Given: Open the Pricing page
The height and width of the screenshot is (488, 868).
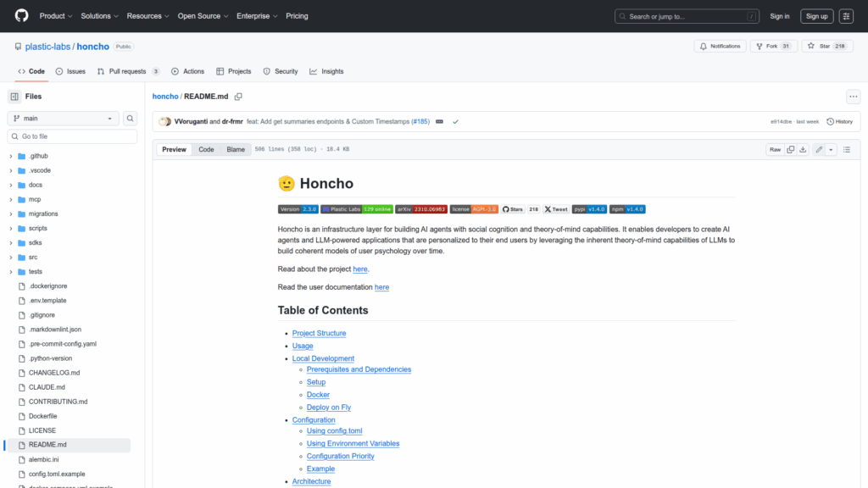Looking at the screenshot, I should pos(297,16).
